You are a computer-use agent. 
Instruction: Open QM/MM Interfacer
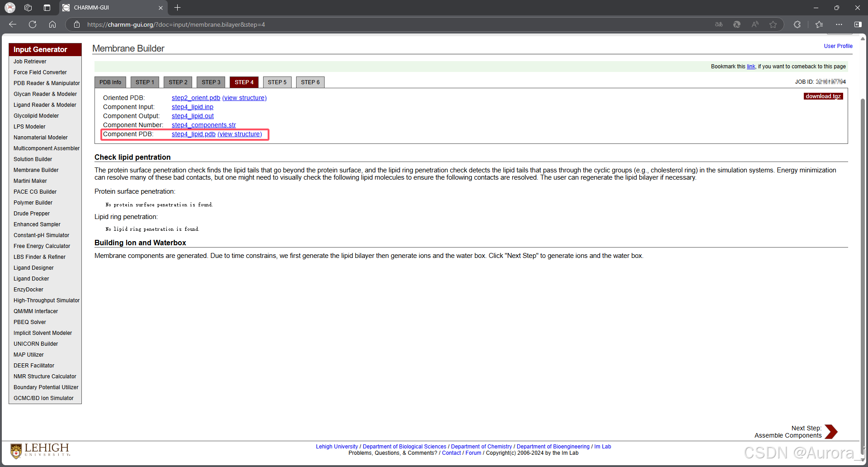36,311
